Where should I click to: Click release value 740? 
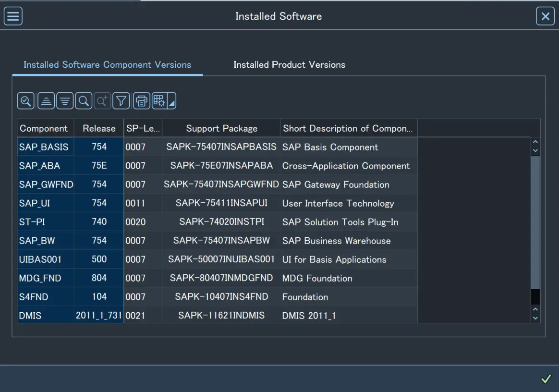coord(99,222)
